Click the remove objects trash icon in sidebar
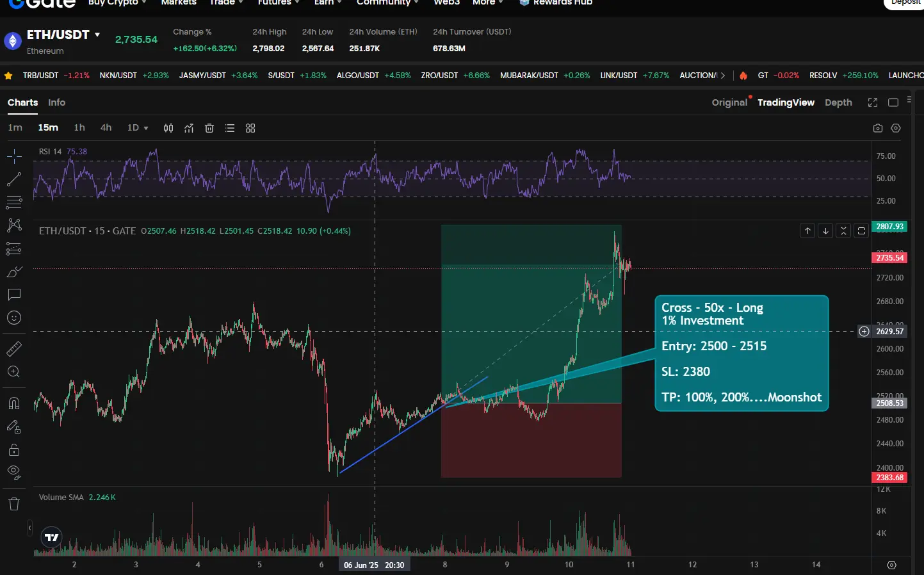 tap(14, 504)
